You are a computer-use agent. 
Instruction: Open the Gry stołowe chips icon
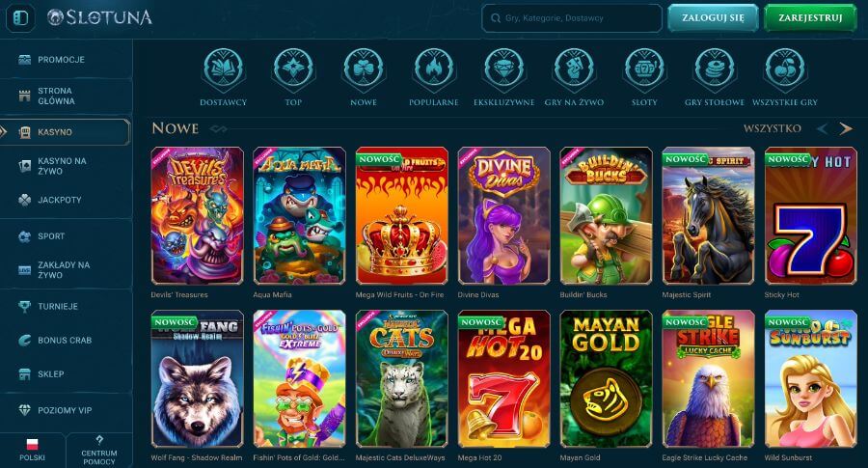[x=715, y=69]
